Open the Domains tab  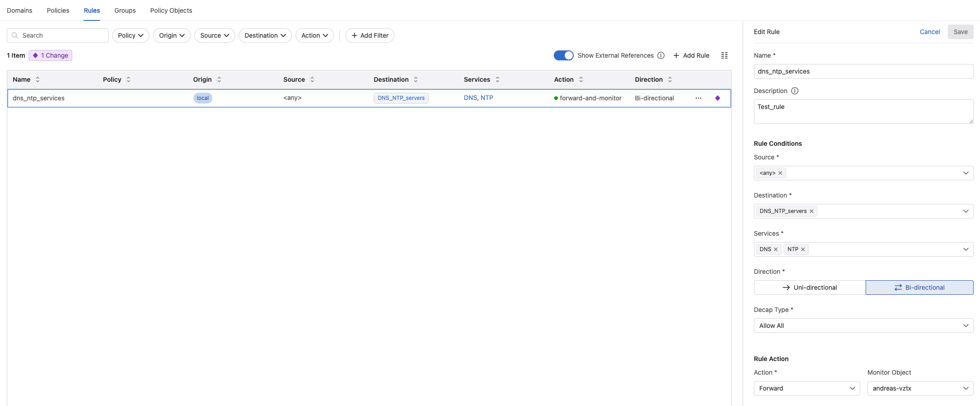[x=20, y=10]
